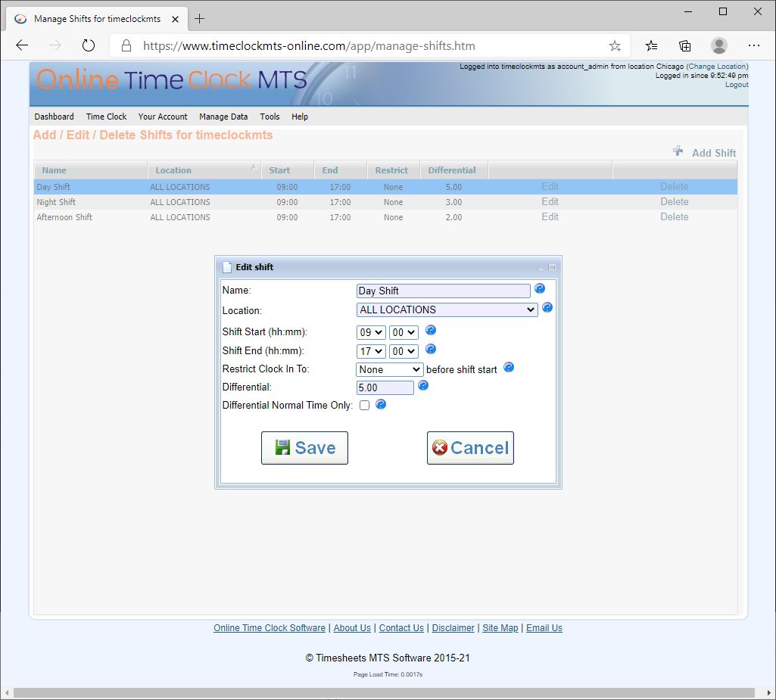Image resolution: width=776 pixels, height=700 pixels.
Task: Open the browser profile avatar
Action: click(x=718, y=45)
